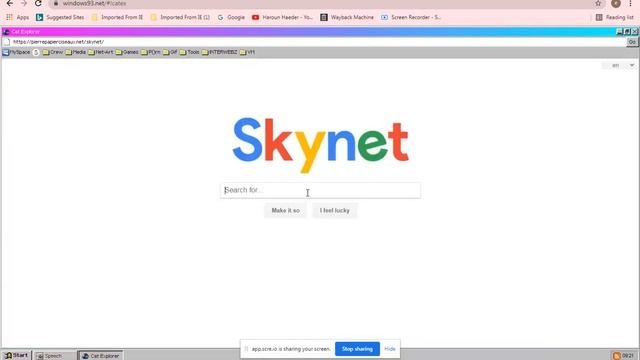The image size is (640, 360).
Task: Switch to Cat Explorer taskbar item
Action: (101, 356)
